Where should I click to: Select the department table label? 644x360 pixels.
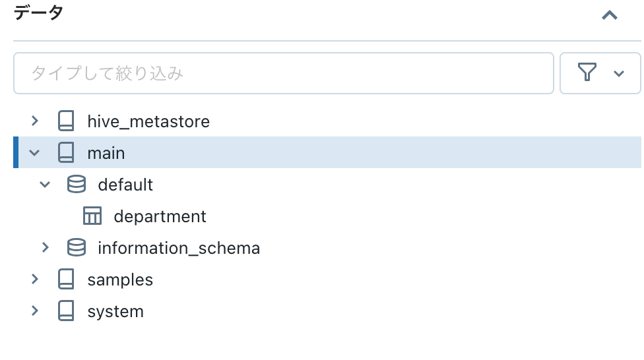[160, 216]
